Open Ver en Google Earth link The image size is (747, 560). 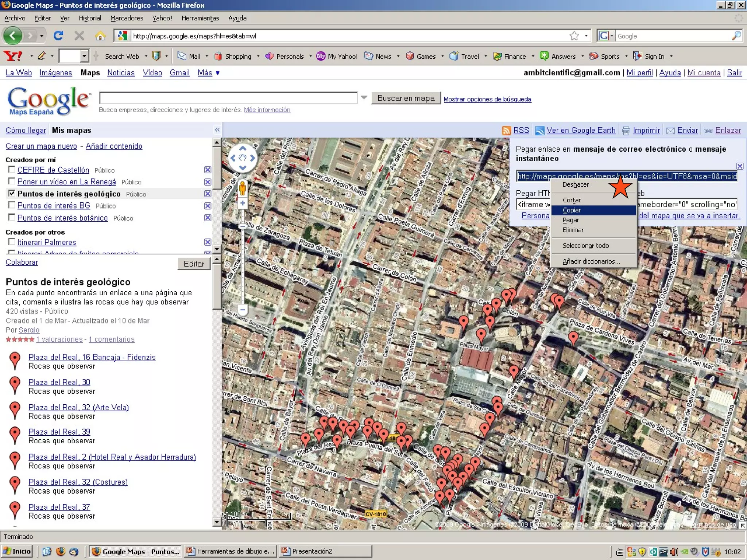pos(581,131)
